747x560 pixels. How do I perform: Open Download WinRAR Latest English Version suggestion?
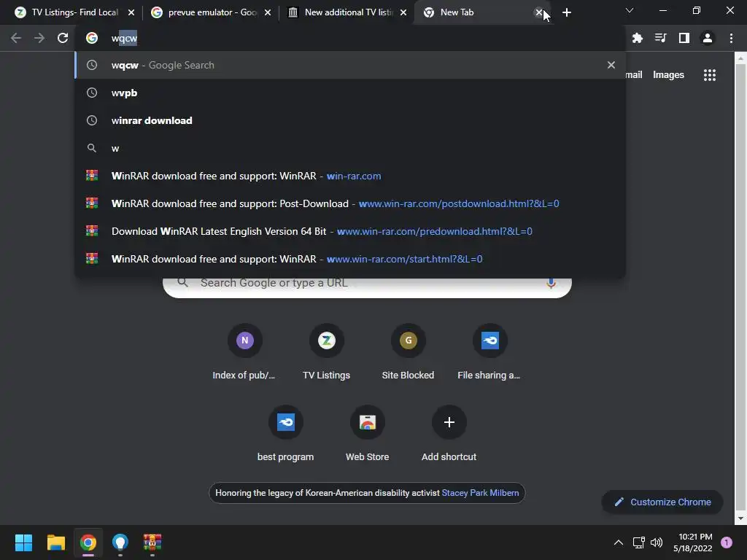[350, 231]
